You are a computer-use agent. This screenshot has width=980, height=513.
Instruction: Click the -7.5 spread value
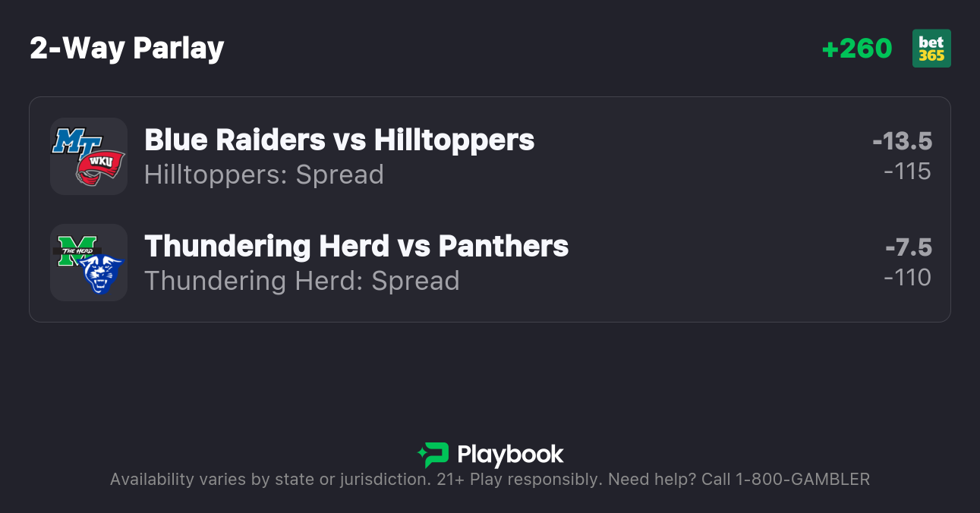click(x=908, y=247)
